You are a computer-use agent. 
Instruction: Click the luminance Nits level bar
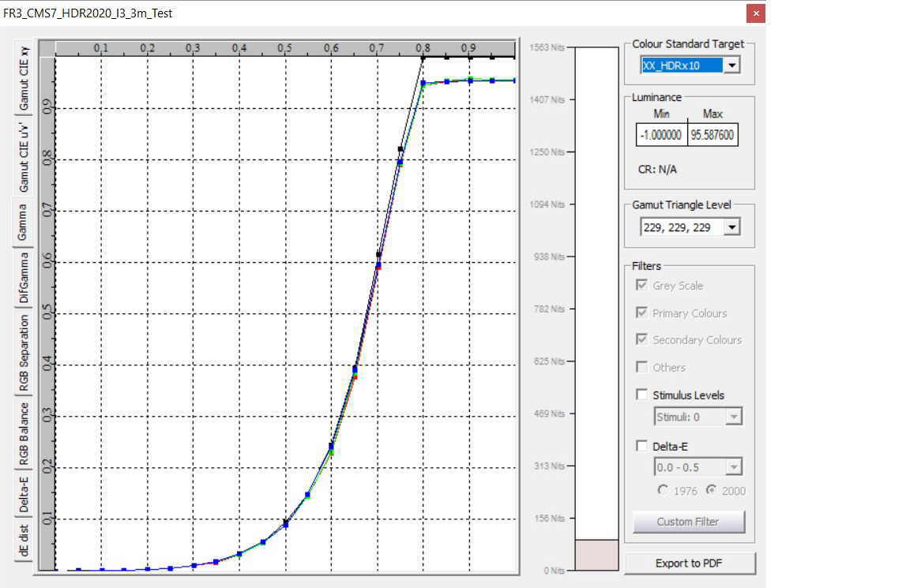(x=596, y=308)
